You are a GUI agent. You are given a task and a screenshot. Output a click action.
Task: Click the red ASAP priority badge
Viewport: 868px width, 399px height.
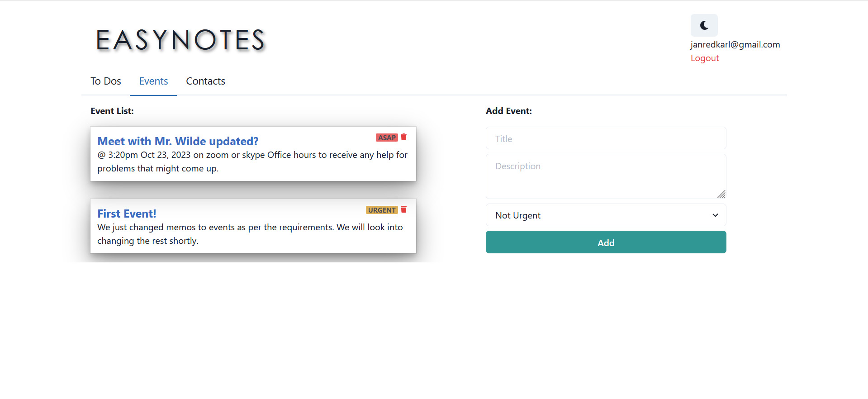pos(387,138)
